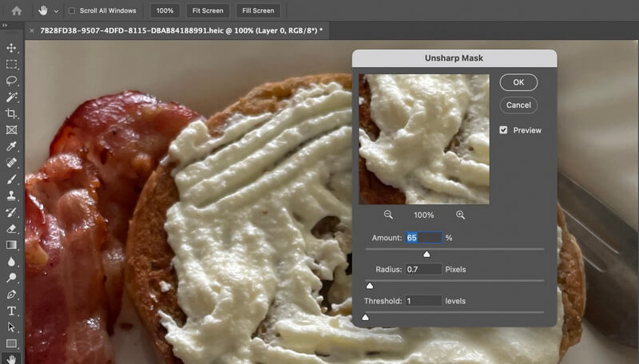Expand the collapsed toolbar panel arrows
Image resolution: width=639 pixels, height=364 pixels.
tap(6, 26)
